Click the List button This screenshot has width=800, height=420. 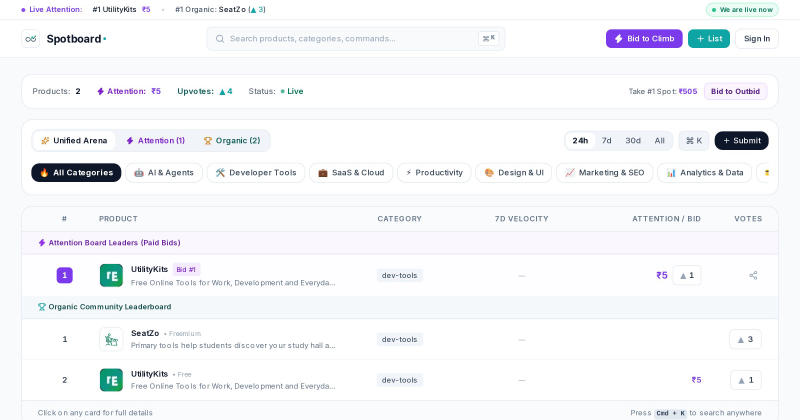pos(709,39)
